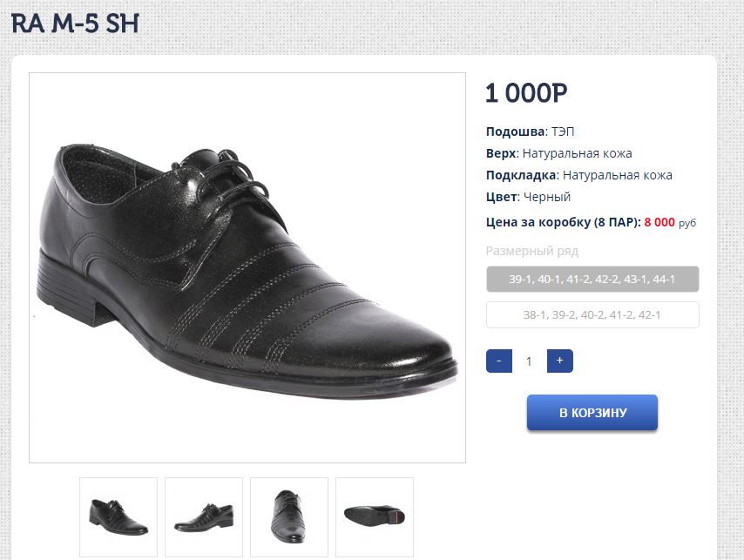744x560 pixels.
Task: Click the minus quantity button
Action: [498, 361]
